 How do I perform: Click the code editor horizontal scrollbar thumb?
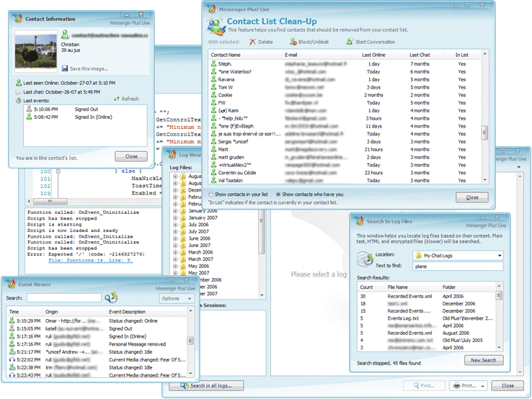click(x=50, y=201)
